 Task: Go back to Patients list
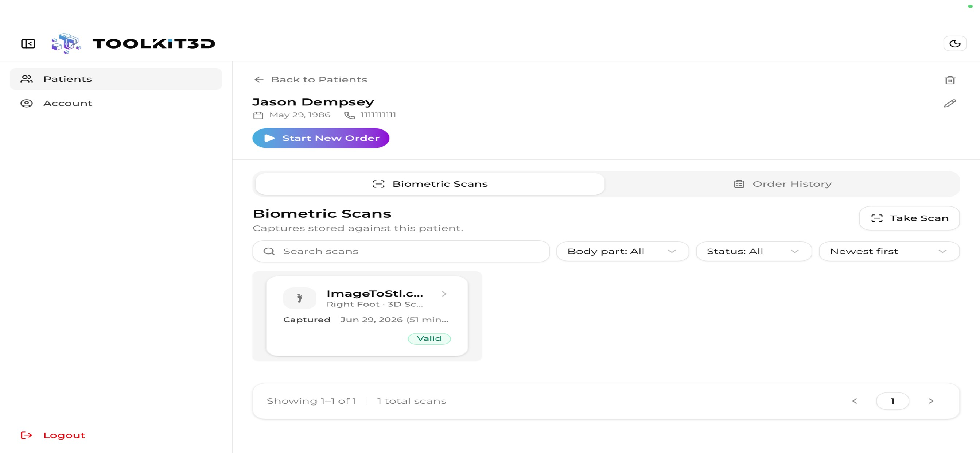310,80
